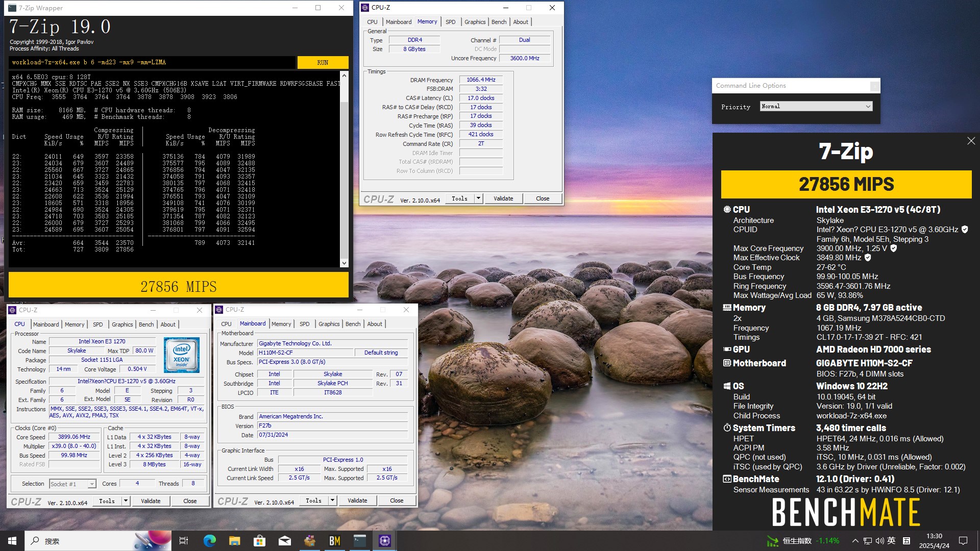This screenshot has width=980, height=551.
Task: Open the volume control in the tray
Action: (879, 541)
